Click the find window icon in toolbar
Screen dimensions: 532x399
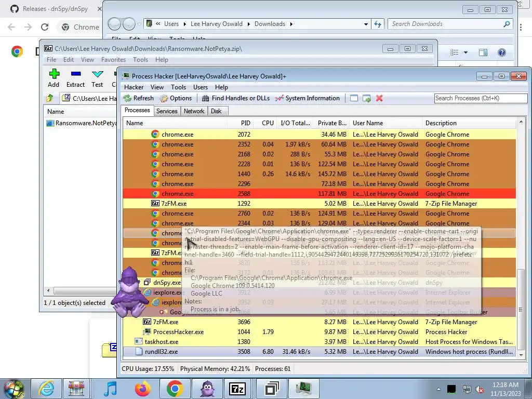[x=354, y=98]
